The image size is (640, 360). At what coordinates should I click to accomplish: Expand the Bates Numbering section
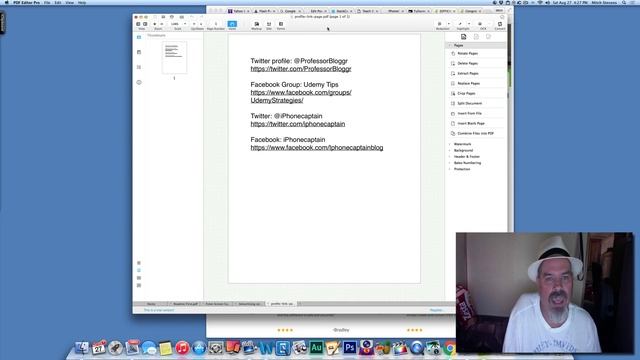pyautogui.click(x=450, y=163)
